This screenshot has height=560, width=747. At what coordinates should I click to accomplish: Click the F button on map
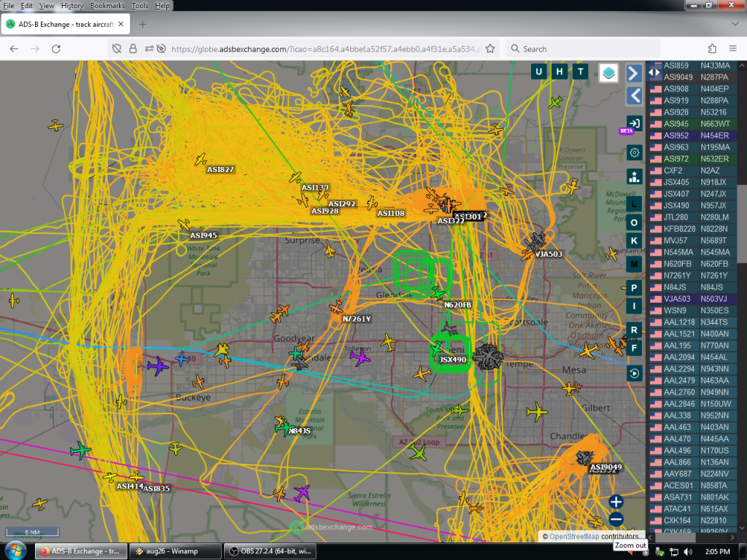(x=634, y=348)
